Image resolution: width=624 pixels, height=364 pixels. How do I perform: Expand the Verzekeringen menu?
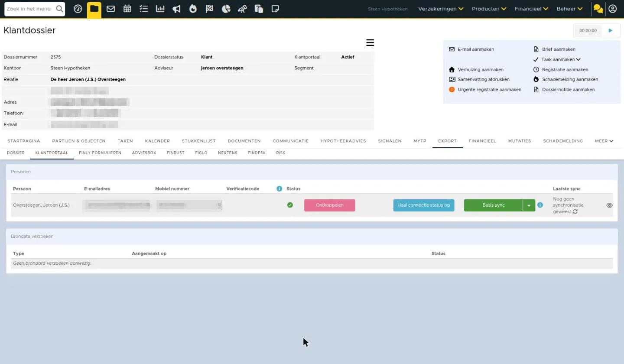point(441,9)
